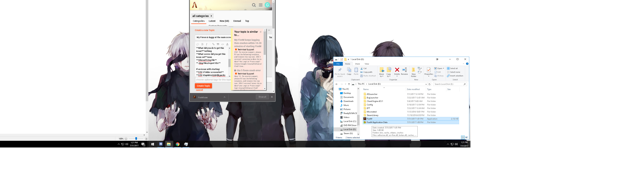Go up one folder level
Screen dimensions: 644x181
click(349, 84)
